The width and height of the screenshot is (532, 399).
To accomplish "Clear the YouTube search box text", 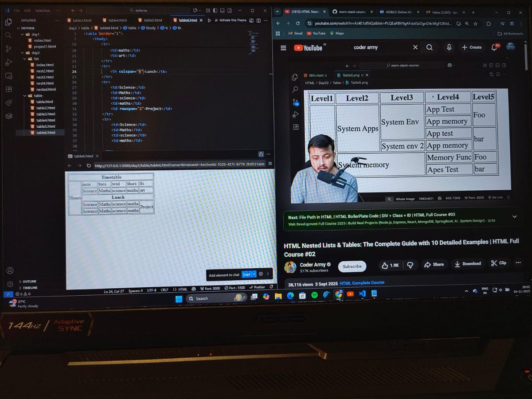I will point(415,47).
